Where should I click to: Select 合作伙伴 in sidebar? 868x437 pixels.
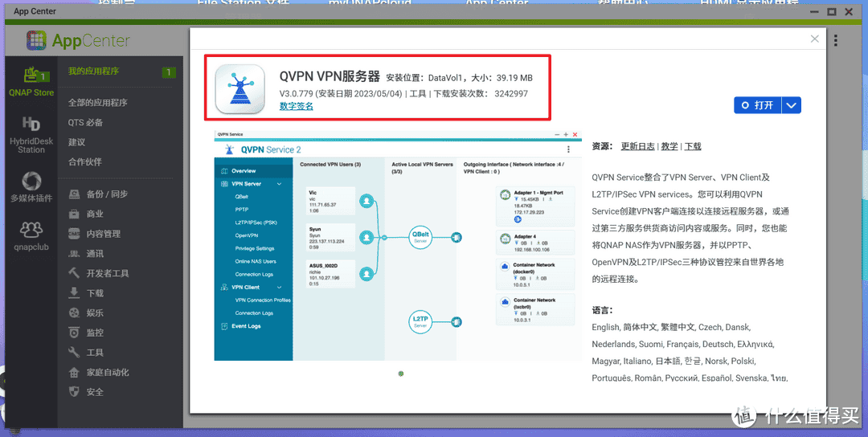[x=84, y=162]
